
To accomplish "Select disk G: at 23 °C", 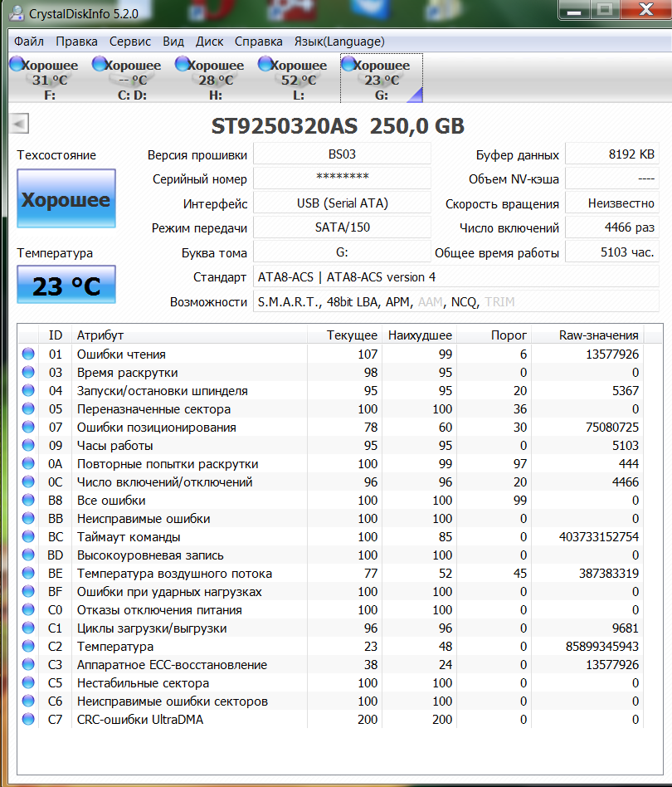I will [x=382, y=79].
